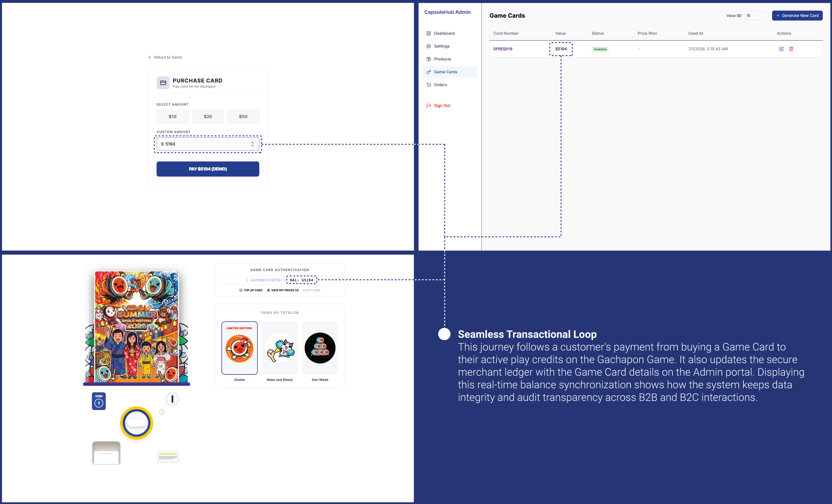Open Settings in the admin sidebar
Screen dimensions: 832x504
pyautogui.click(x=450, y=46)
